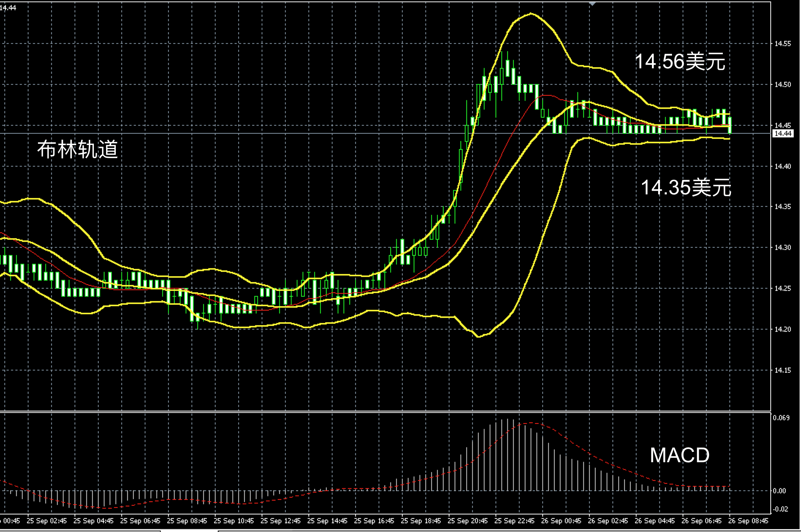
Task: Click the current price tag 14.44 on axis
Action: tap(783, 134)
